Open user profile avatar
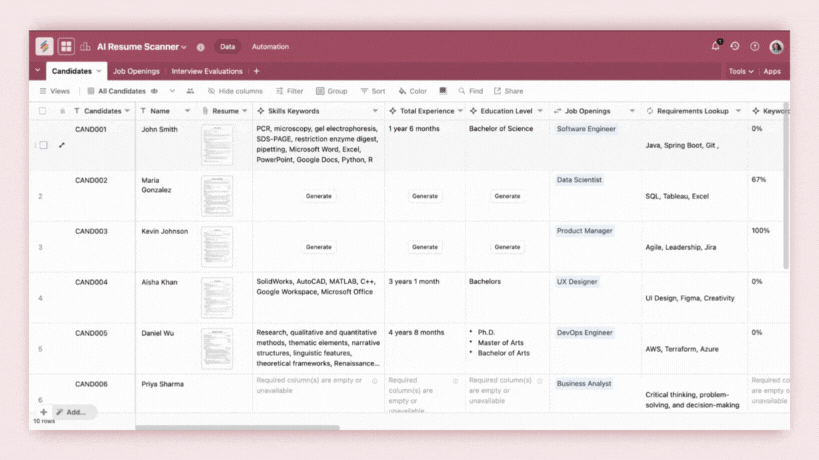 click(776, 46)
